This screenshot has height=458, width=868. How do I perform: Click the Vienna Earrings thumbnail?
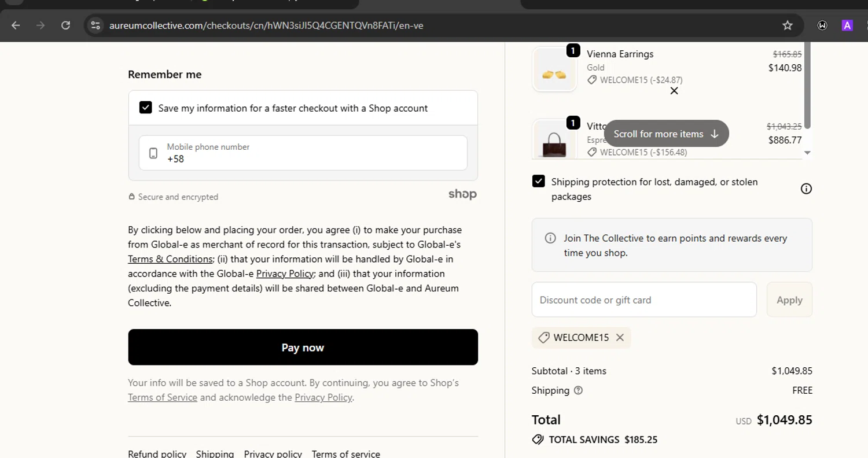click(x=554, y=69)
